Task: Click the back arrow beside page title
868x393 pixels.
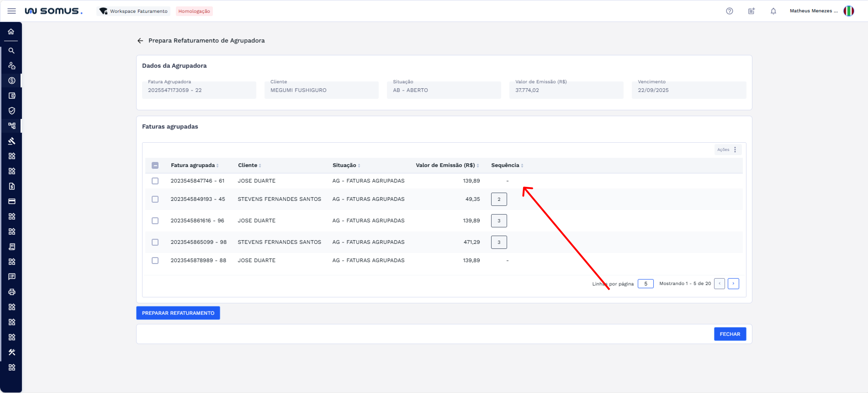Action: 140,41
